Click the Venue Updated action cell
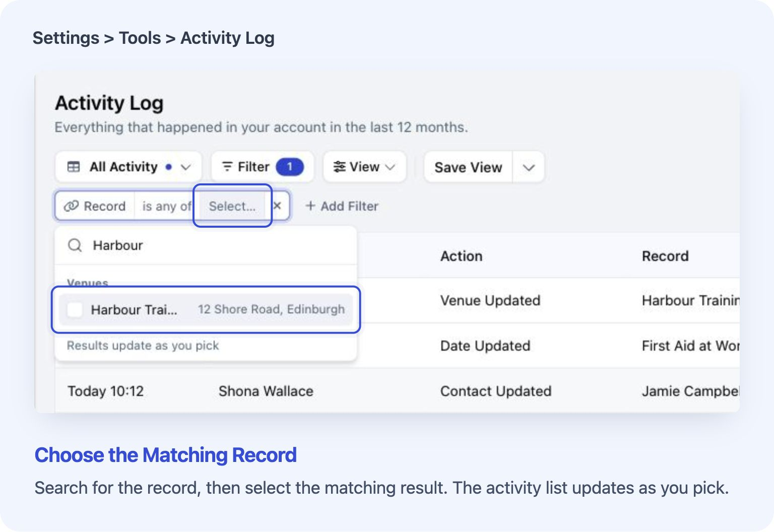The width and height of the screenshot is (774, 532). tap(490, 300)
